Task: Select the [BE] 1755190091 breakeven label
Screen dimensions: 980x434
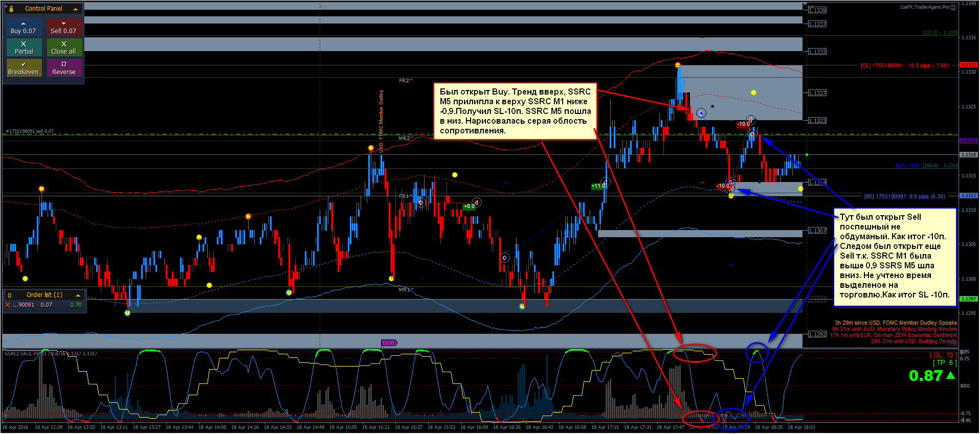Action: [904, 196]
